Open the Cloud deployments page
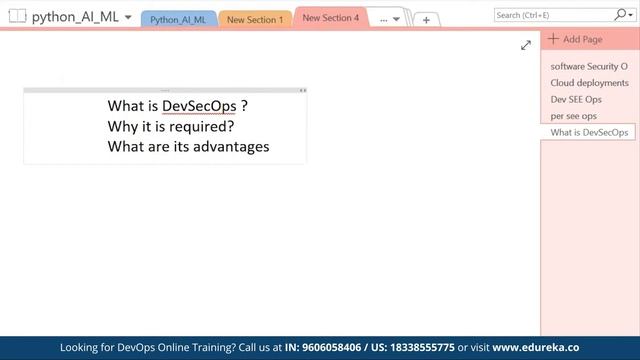Screen dimensions: 640x360 pyautogui.click(x=589, y=83)
